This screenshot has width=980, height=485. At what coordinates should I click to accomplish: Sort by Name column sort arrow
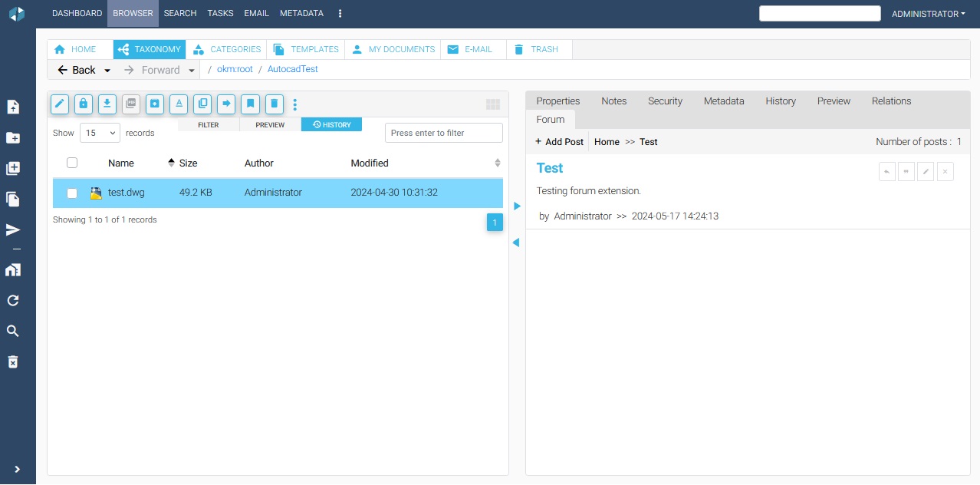coord(171,163)
